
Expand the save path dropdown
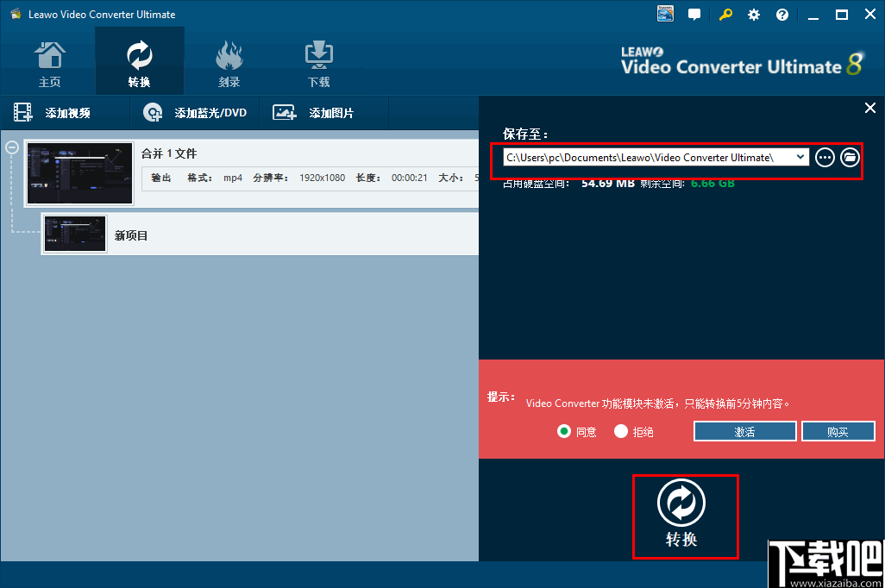click(800, 157)
